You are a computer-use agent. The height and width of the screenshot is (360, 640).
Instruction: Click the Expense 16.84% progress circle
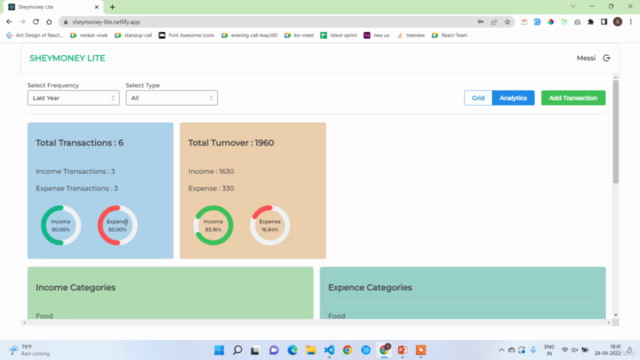click(x=270, y=225)
